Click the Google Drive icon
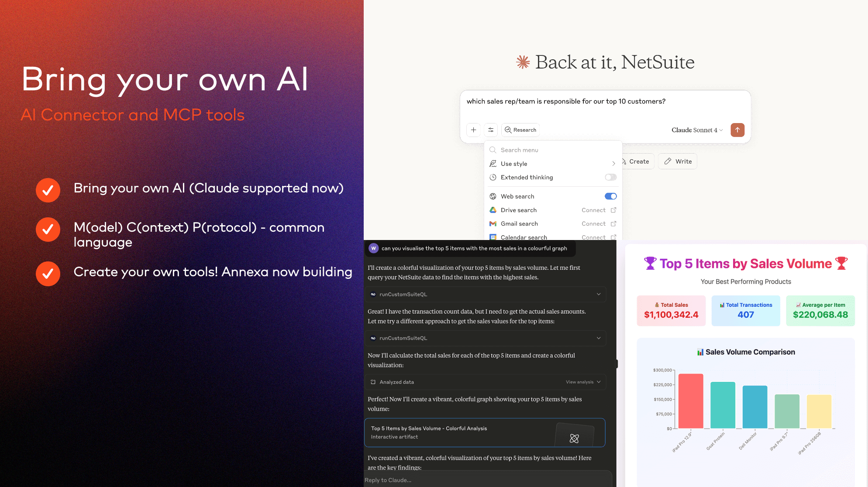The width and height of the screenshot is (868, 487). (x=493, y=210)
